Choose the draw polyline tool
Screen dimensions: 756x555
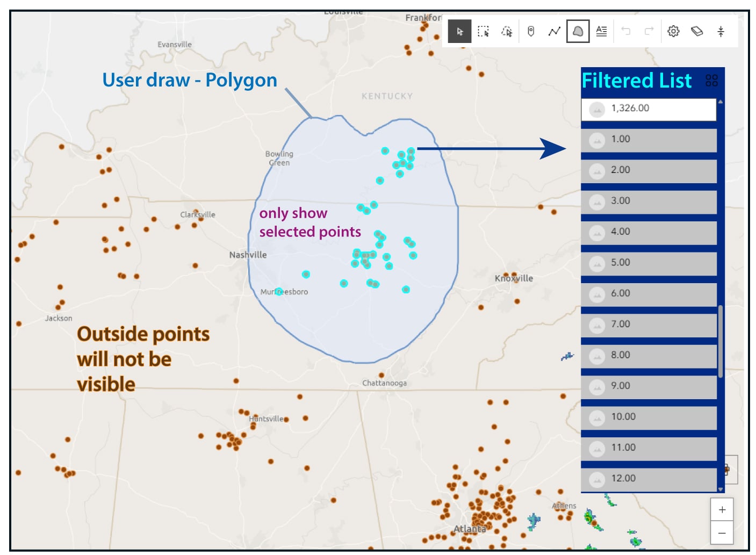(555, 32)
